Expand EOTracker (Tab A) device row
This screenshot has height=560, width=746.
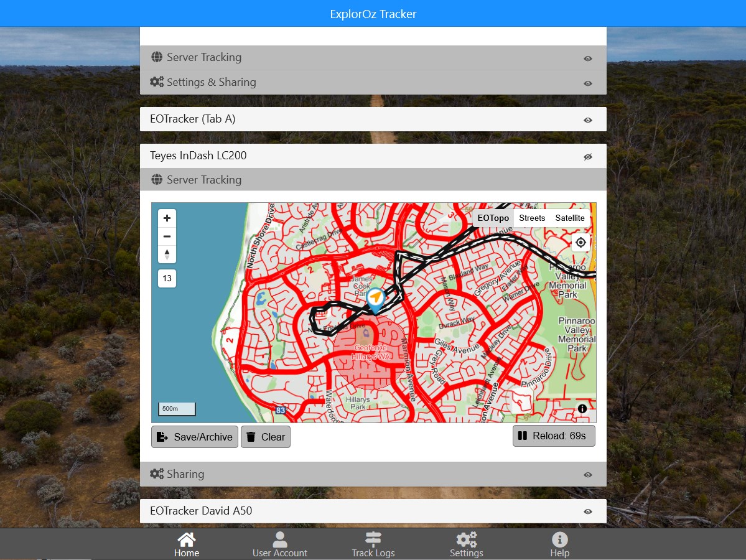[373, 119]
